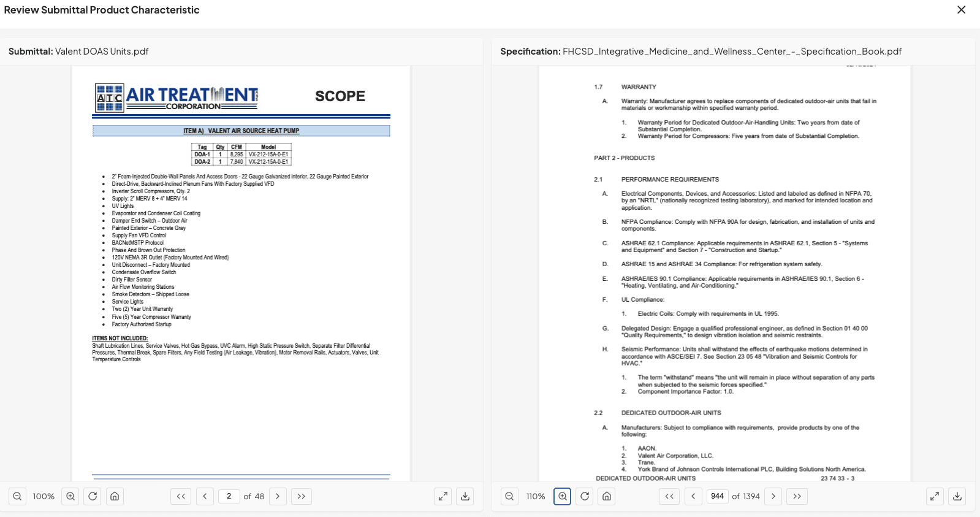The width and height of the screenshot is (980, 517).
Task: Jump to first page of specification
Action: pos(669,496)
